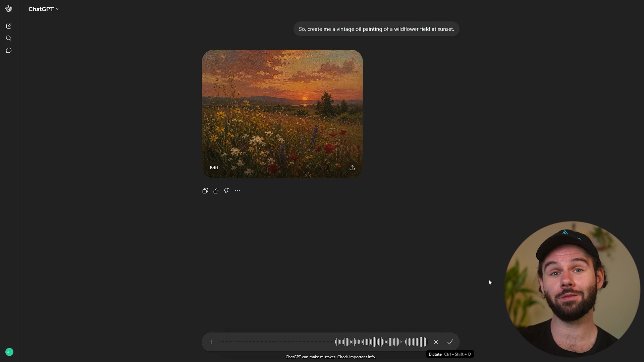Image resolution: width=644 pixels, height=362 pixels.
Task: Cancel dictation with the X button
Action: (436, 342)
